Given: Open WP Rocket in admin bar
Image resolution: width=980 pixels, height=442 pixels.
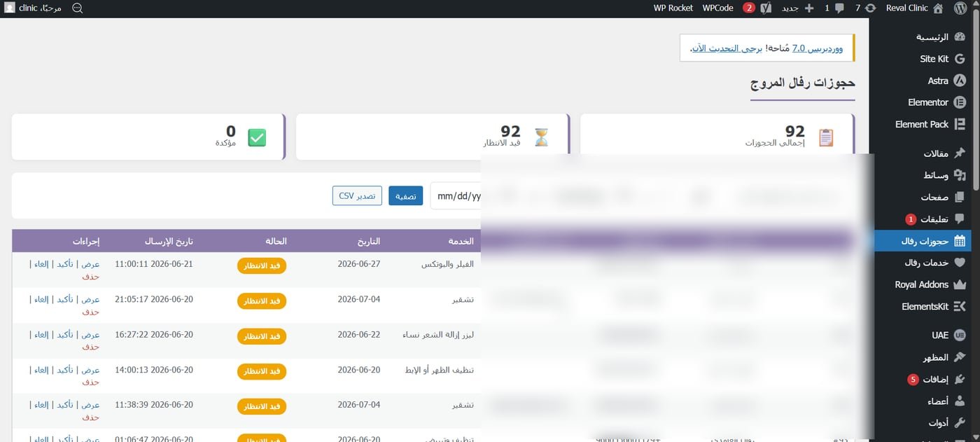Looking at the screenshot, I should (x=673, y=8).
